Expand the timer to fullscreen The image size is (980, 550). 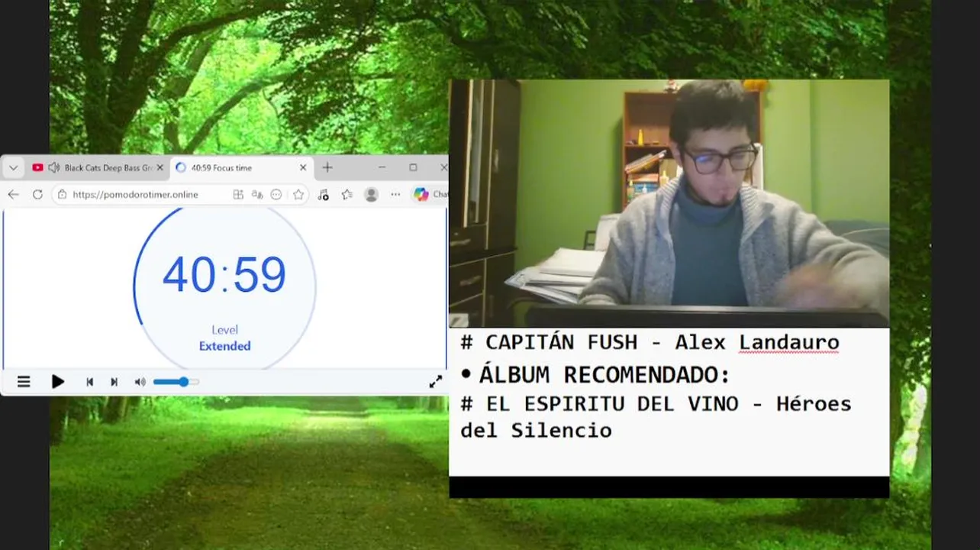436,381
